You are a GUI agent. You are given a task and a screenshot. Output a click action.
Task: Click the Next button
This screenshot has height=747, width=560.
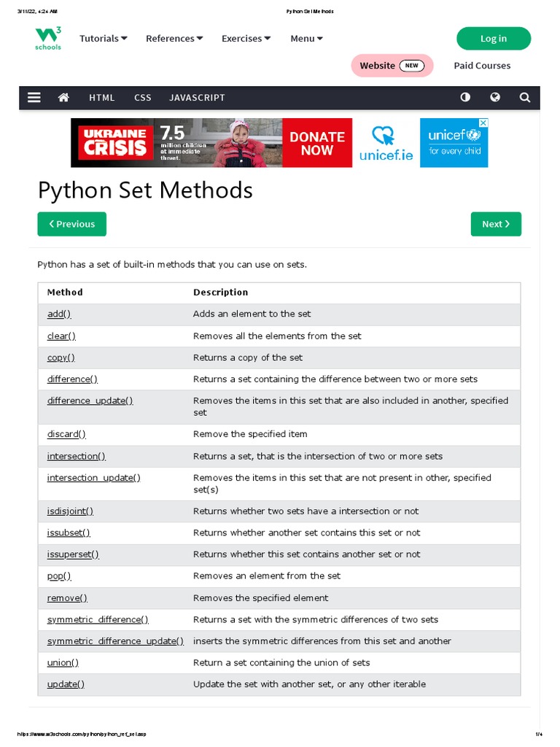coord(496,224)
